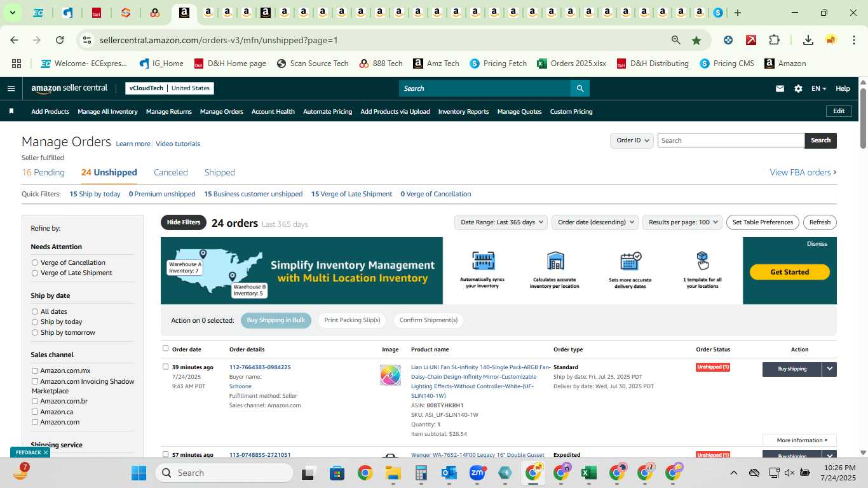868x488 pixels.
Task: Click the Hide Filters button
Action: coord(184,222)
